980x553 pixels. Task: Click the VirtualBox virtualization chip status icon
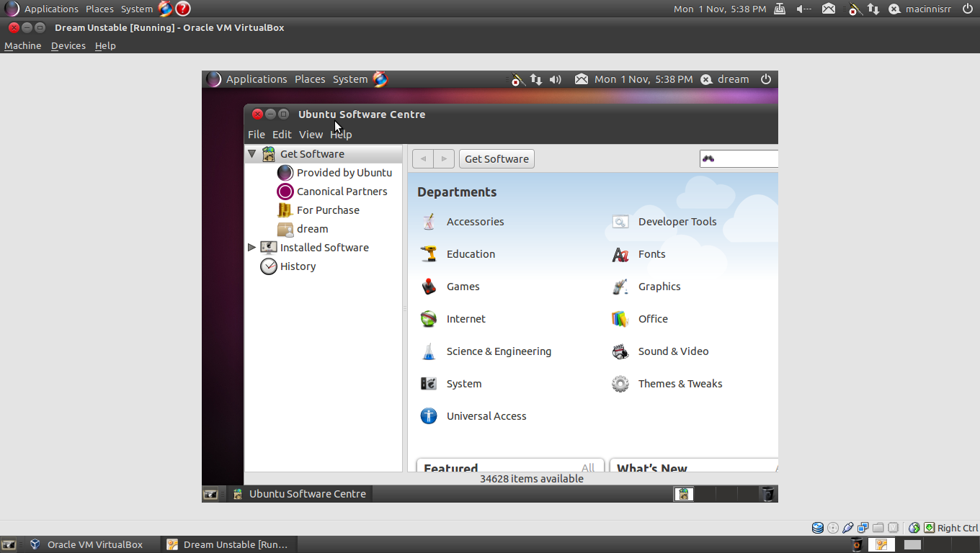click(x=893, y=528)
